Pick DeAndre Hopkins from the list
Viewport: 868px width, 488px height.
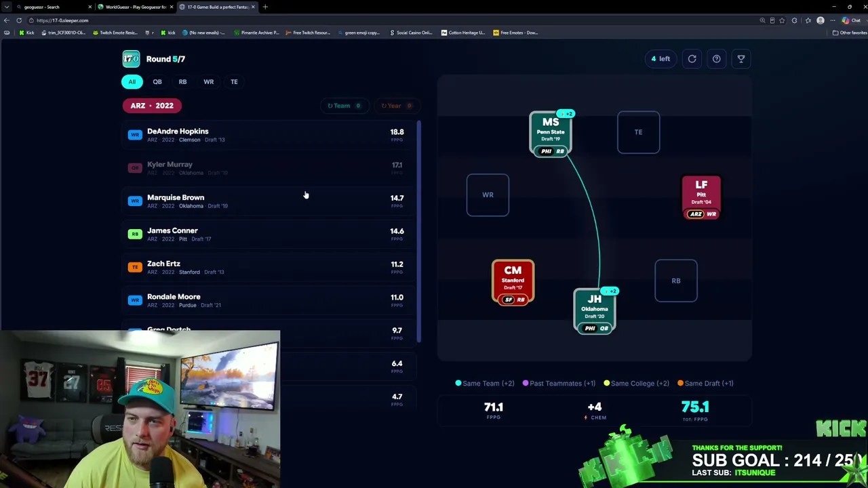click(269, 135)
